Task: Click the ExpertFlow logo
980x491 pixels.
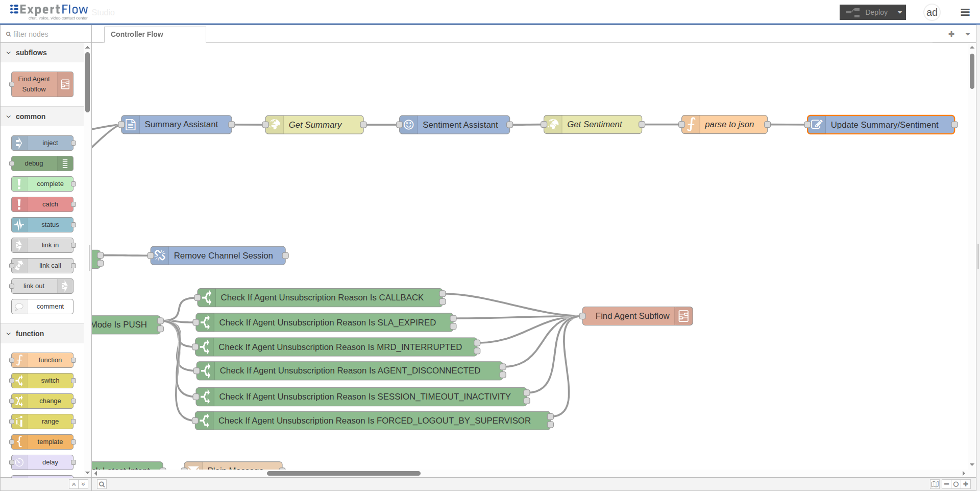Action: coord(49,11)
